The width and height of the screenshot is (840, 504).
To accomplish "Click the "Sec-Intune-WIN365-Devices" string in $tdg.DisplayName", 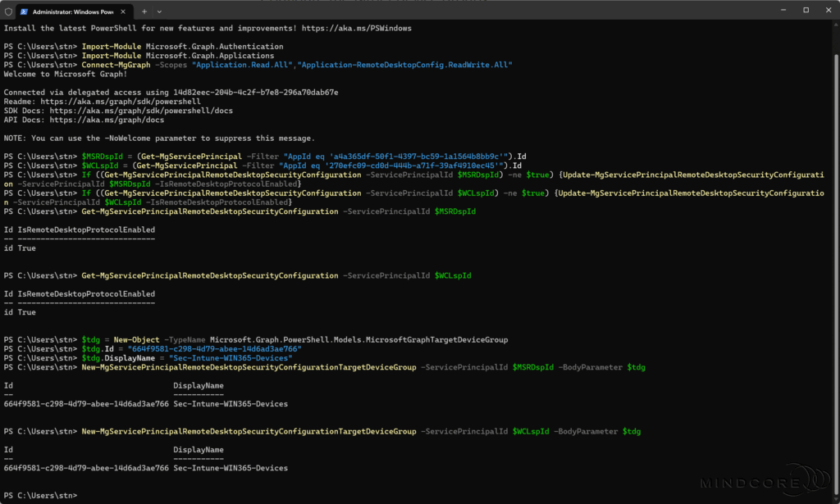I will point(231,358).
